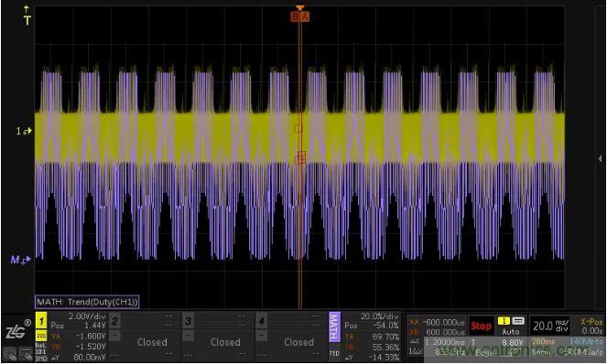Click the channel 1 ground level marker

[24, 131]
